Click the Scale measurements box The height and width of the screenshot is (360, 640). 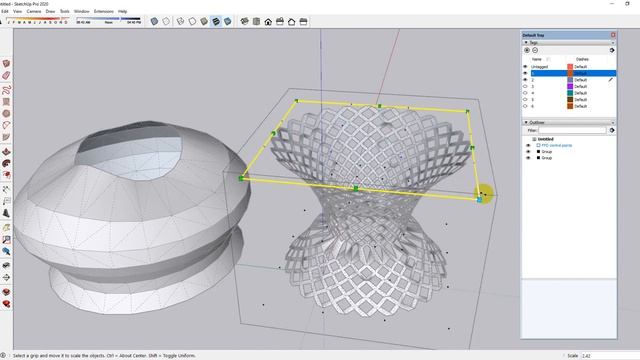point(610,356)
